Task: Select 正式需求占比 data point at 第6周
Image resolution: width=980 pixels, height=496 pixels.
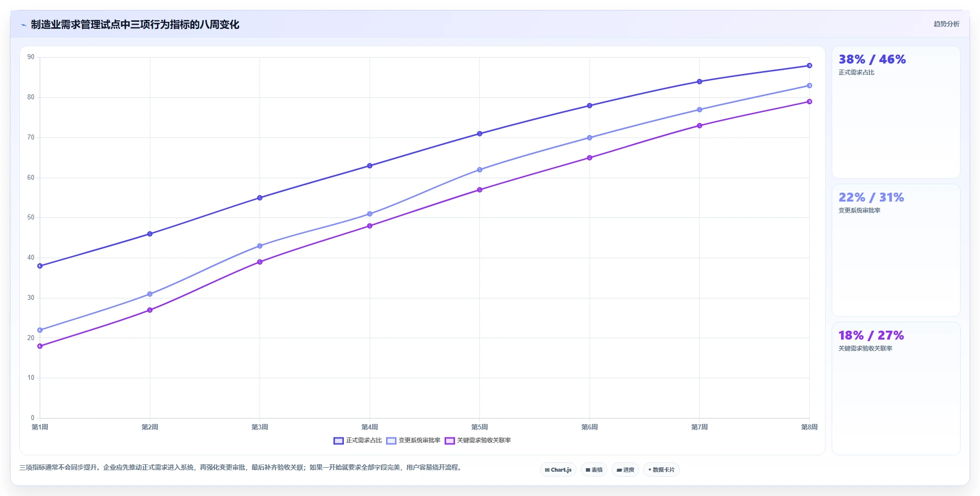Action: [589, 106]
